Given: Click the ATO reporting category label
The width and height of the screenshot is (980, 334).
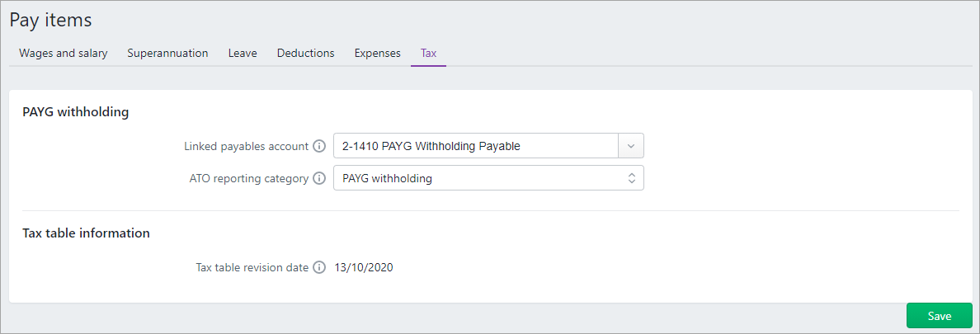Looking at the screenshot, I should [248, 178].
